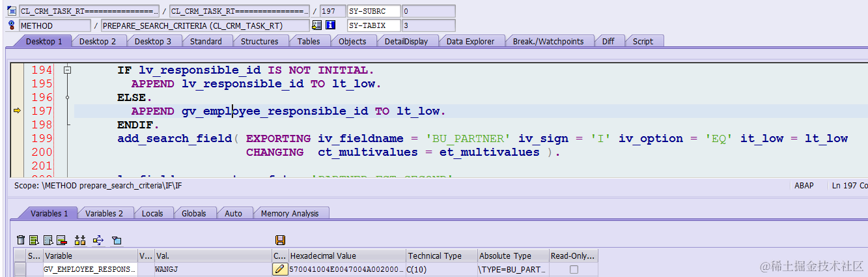Click the list icon with red minus bar

pos(62,241)
